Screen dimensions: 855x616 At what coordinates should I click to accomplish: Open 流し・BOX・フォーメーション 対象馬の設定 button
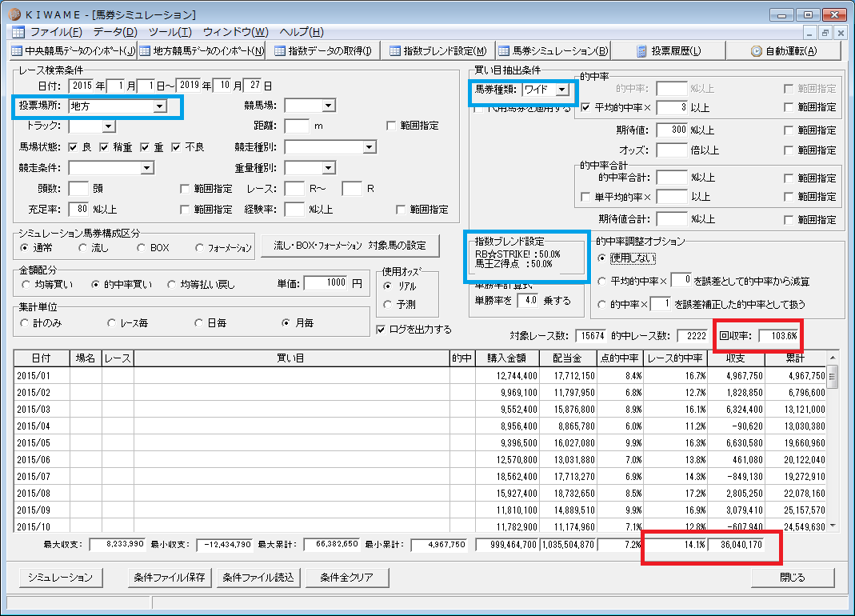pyautogui.click(x=350, y=246)
